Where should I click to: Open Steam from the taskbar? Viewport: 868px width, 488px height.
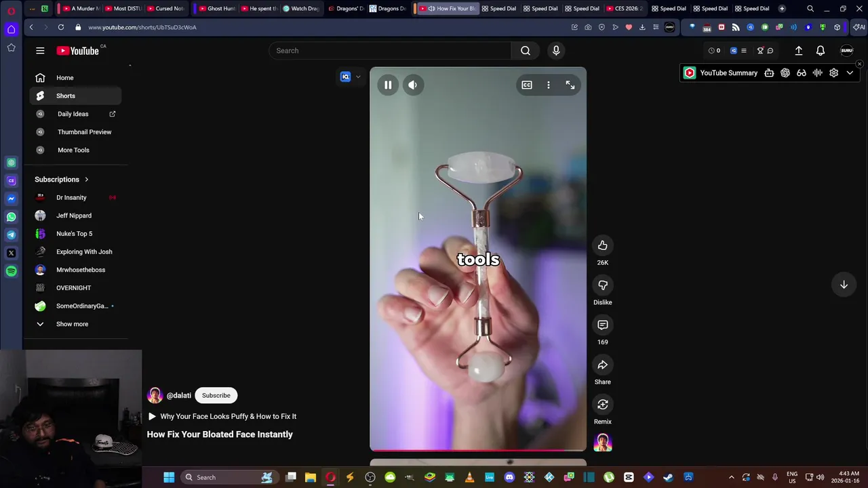point(668,477)
